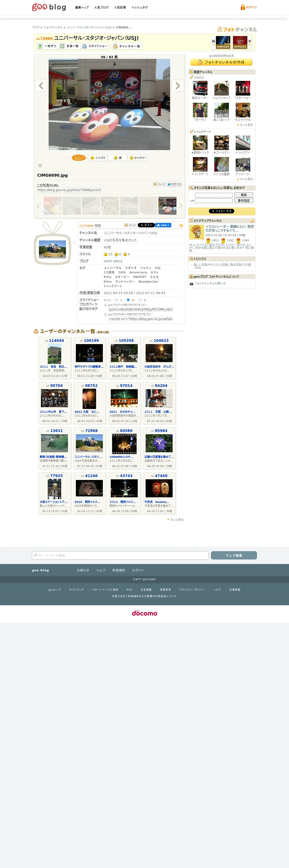Copy the non-goo blog paste tag icon
Image resolution: width=289 pixels, height=868 pixels.
click(x=106, y=315)
